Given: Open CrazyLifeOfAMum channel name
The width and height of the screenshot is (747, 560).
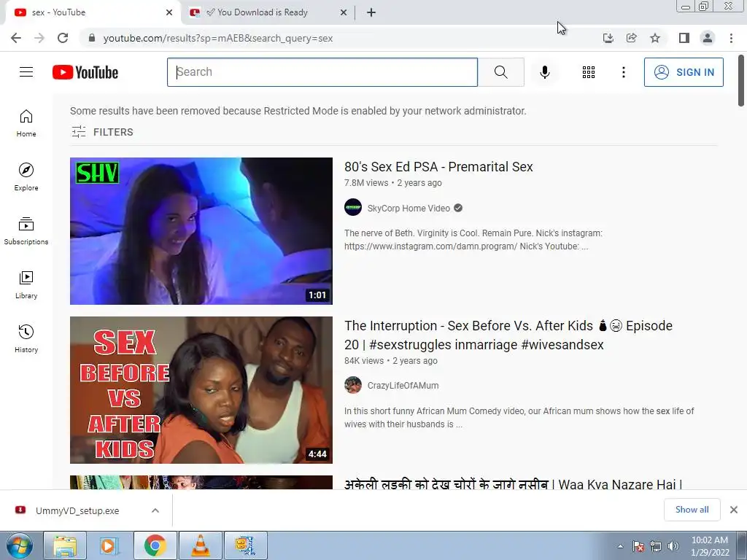Looking at the screenshot, I should pos(403,385).
